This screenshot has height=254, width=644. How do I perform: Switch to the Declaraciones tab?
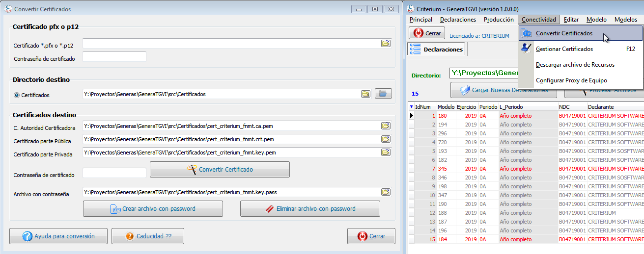click(x=438, y=50)
